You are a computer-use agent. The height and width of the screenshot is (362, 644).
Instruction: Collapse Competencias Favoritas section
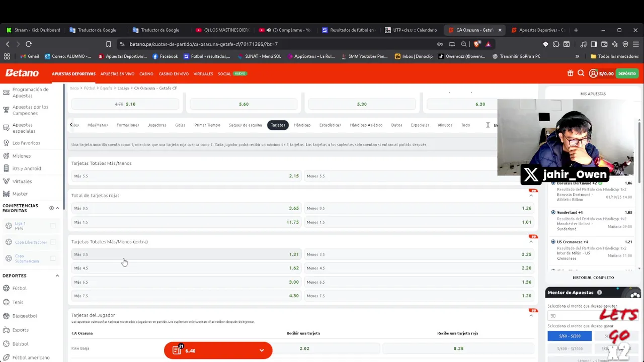pyautogui.click(x=57, y=208)
